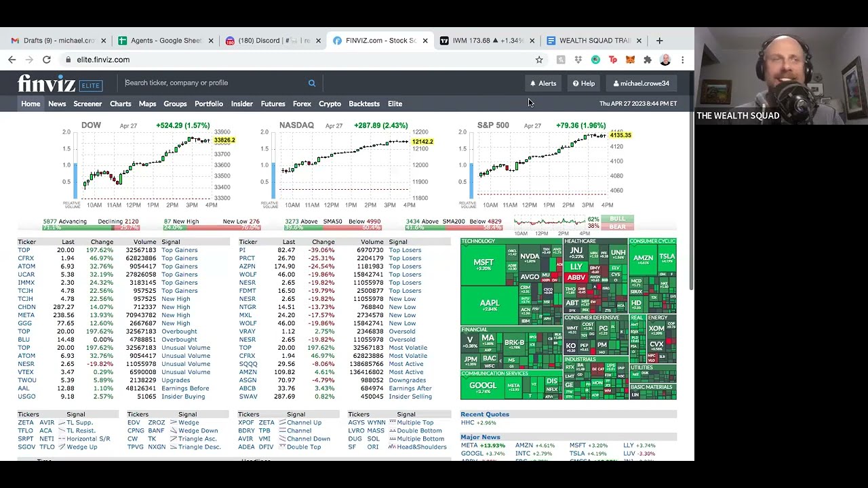Open the Head&Shoulders signal link
This screenshot has width=868, height=488.
click(422, 447)
